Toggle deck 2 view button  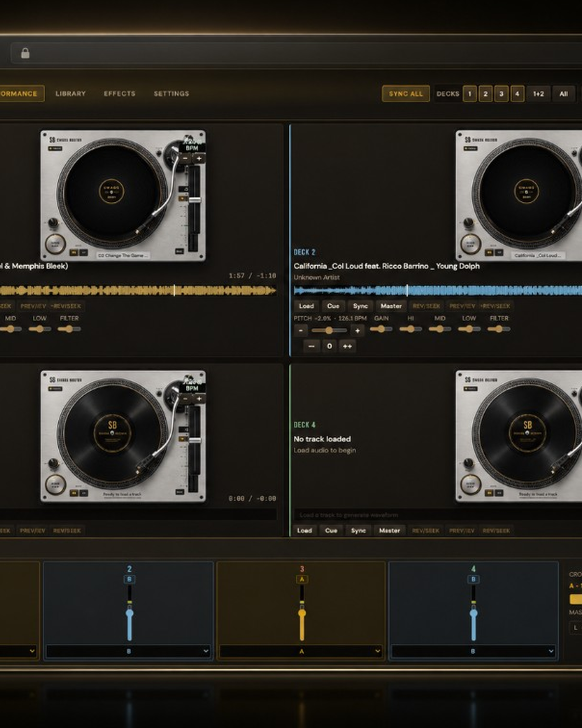coord(486,94)
